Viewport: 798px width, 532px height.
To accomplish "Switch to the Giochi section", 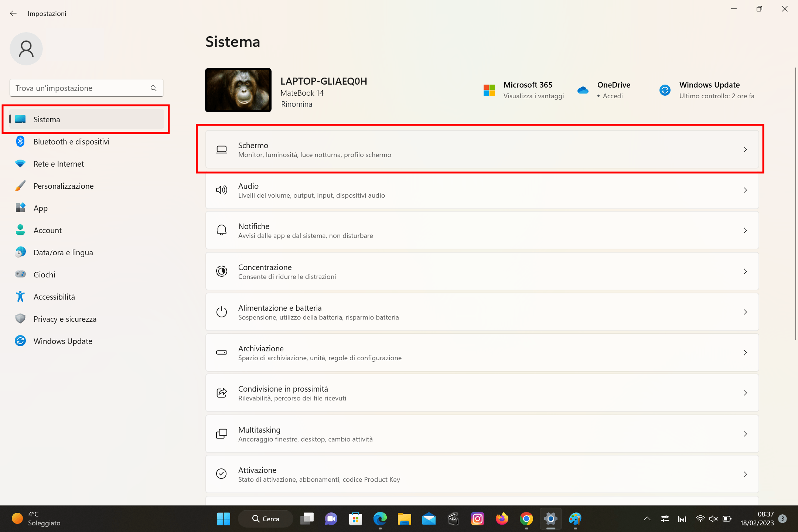I will (x=44, y=274).
